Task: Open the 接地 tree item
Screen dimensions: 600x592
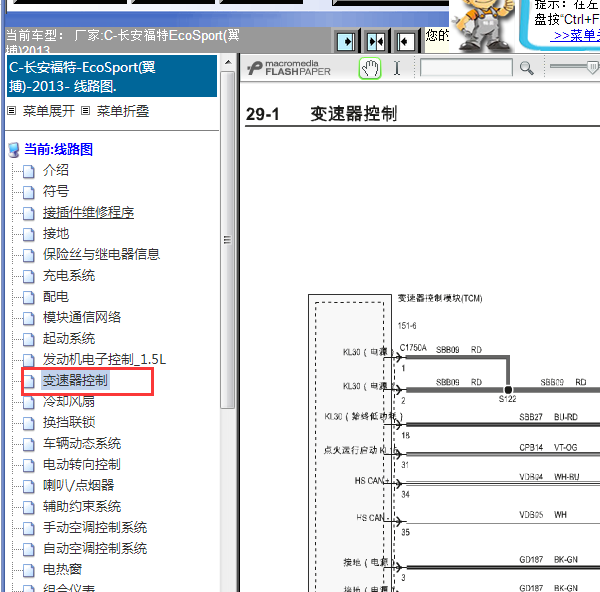Action: point(56,233)
